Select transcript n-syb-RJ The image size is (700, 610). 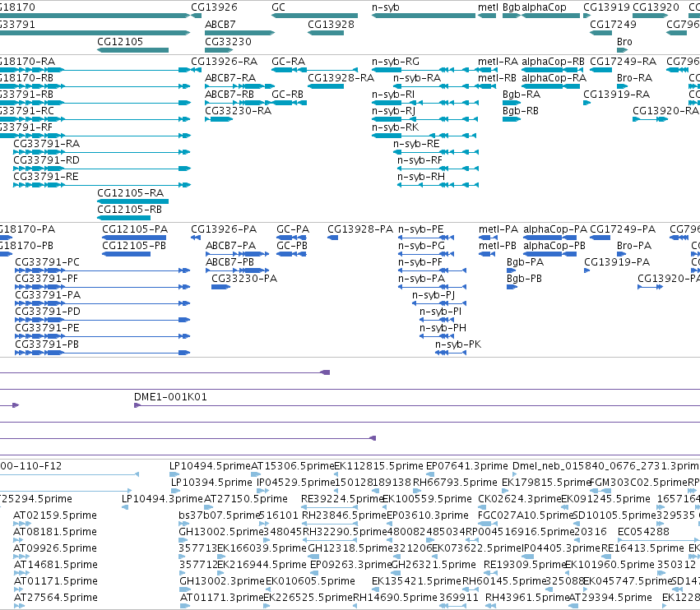[x=393, y=111]
